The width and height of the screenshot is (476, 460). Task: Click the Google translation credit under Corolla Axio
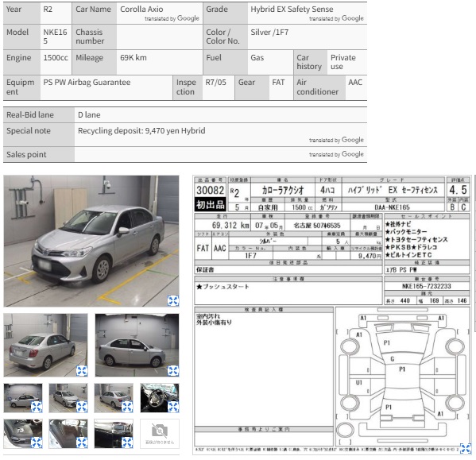tap(172, 18)
